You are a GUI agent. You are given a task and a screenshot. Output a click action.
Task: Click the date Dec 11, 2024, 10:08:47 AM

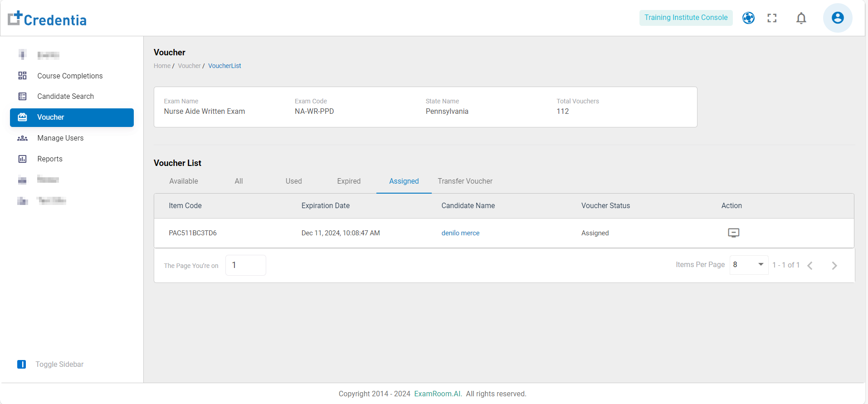pyautogui.click(x=341, y=233)
